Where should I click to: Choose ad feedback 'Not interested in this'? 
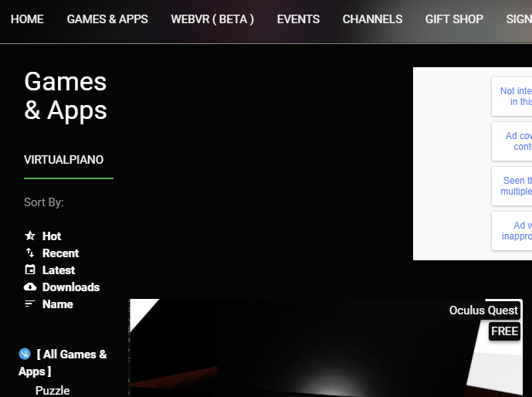512,97
